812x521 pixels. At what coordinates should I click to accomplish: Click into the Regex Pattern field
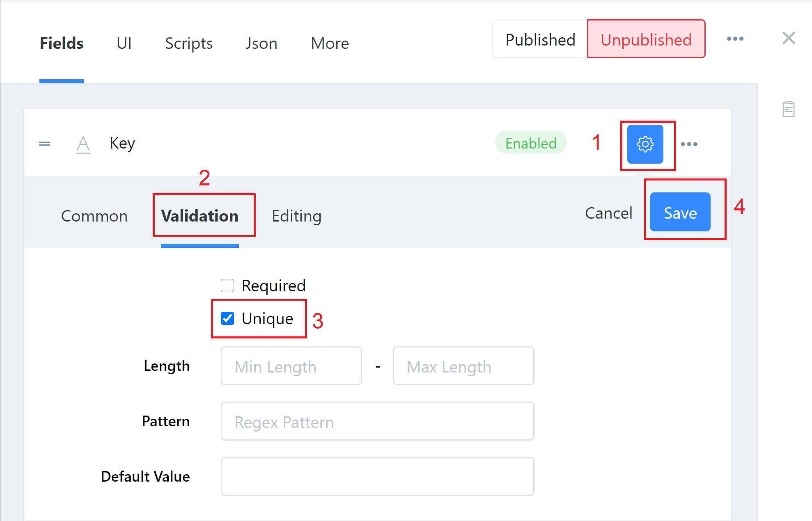coord(377,421)
